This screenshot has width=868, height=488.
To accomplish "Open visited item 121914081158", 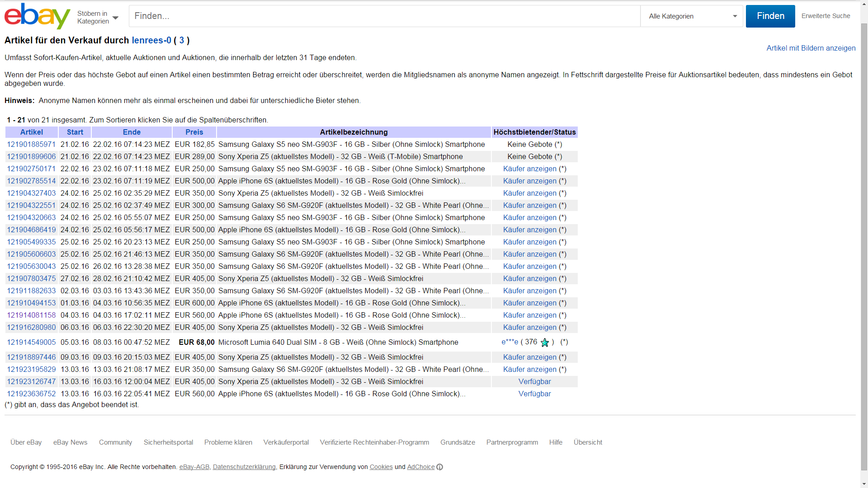I will (x=31, y=315).
